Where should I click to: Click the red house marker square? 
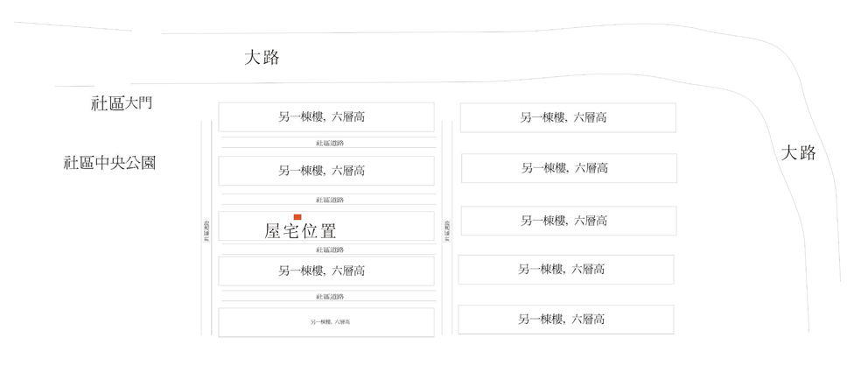click(x=297, y=216)
